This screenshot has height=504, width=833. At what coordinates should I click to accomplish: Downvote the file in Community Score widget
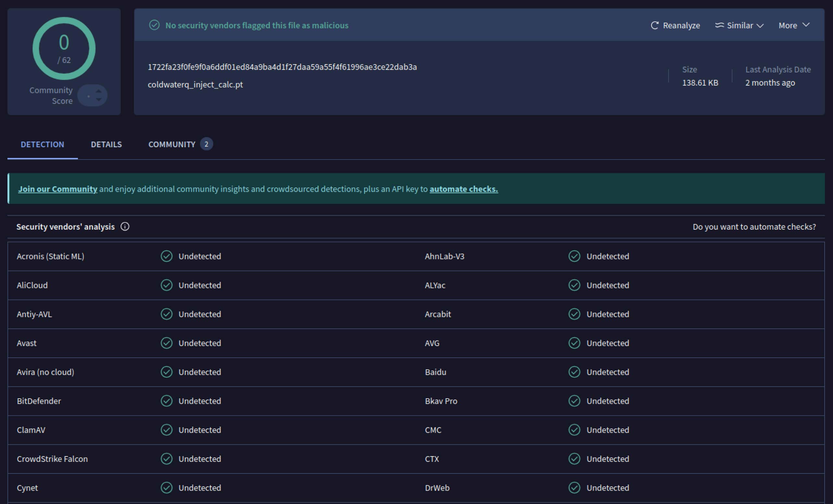click(98, 100)
